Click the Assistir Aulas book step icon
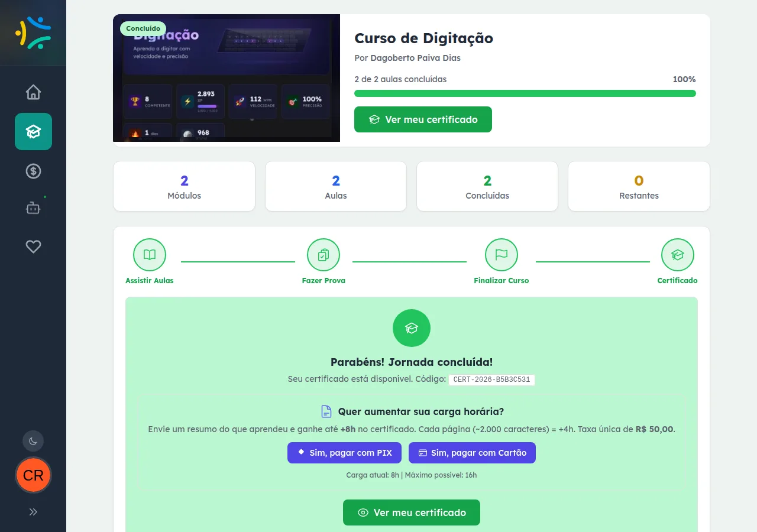Image resolution: width=757 pixels, height=532 pixels. (150, 255)
